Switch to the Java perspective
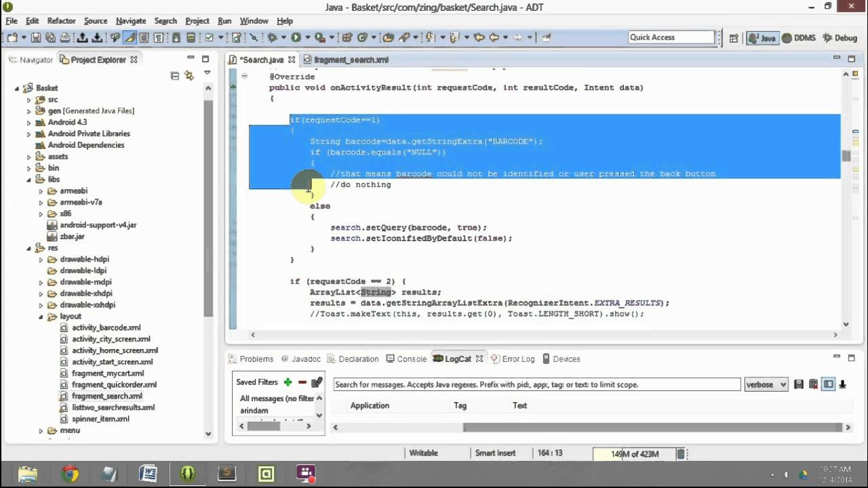This screenshot has width=868, height=488. coord(762,38)
